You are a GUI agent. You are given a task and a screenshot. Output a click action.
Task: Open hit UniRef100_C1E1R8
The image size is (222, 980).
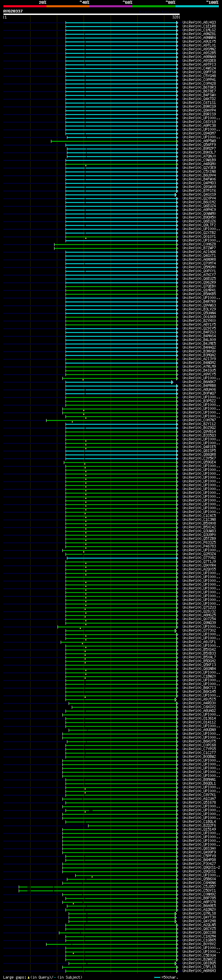(x=199, y=26)
